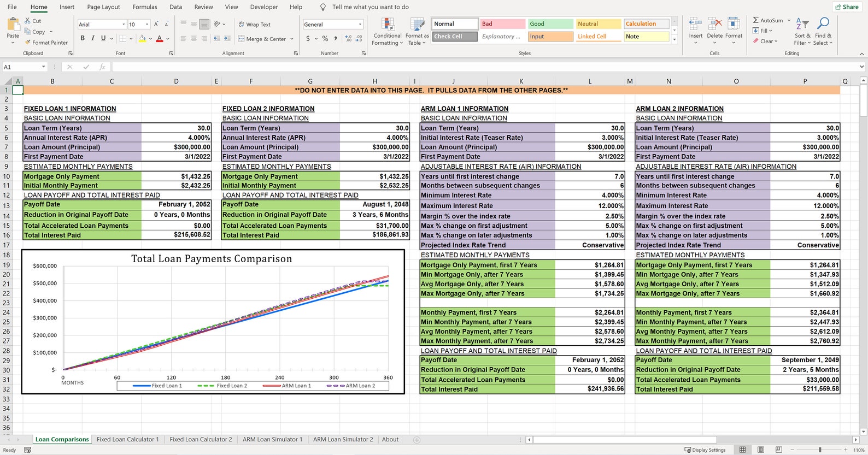
Task: Open Sort & Filter
Action: click(802, 32)
